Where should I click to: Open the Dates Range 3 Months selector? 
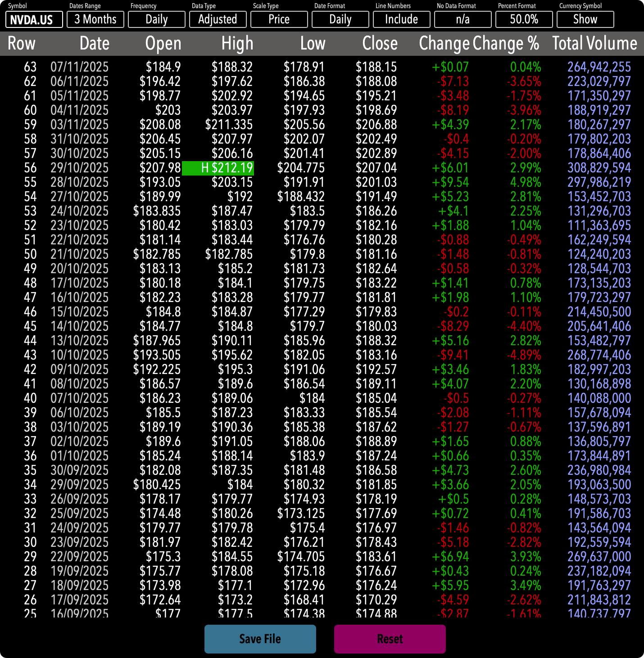click(95, 20)
